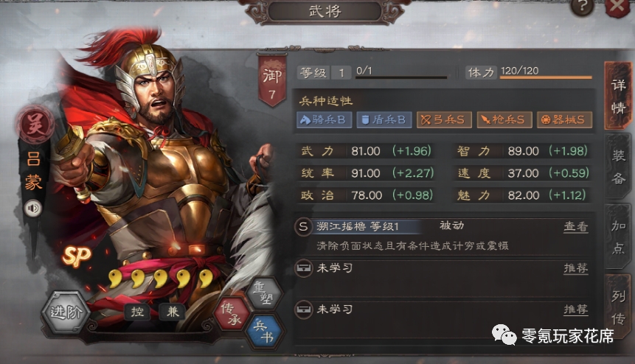Click 推荐 link on first unlearned skill
Image resolution: width=635 pixels, height=364 pixels.
click(x=575, y=268)
